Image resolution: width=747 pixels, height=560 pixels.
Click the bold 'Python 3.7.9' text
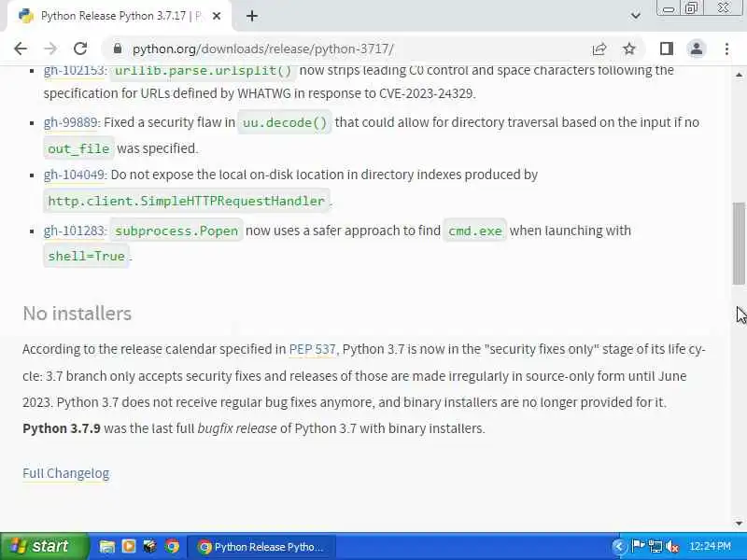point(62,428)
